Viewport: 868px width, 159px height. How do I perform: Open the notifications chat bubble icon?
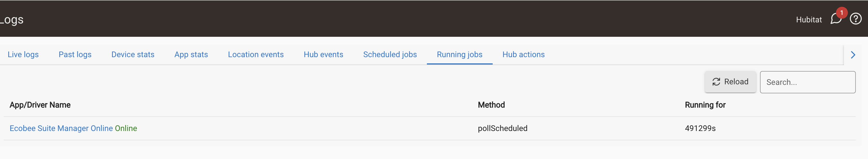pyautogui.click(x=836, y=19)
